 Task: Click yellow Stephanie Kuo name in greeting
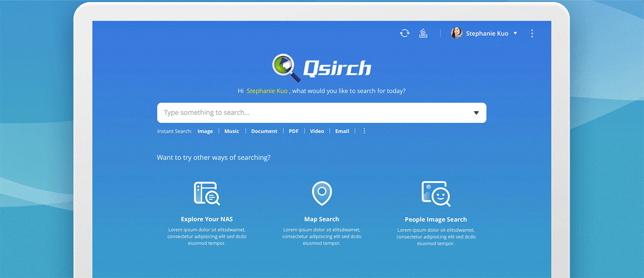pos(267,91)
